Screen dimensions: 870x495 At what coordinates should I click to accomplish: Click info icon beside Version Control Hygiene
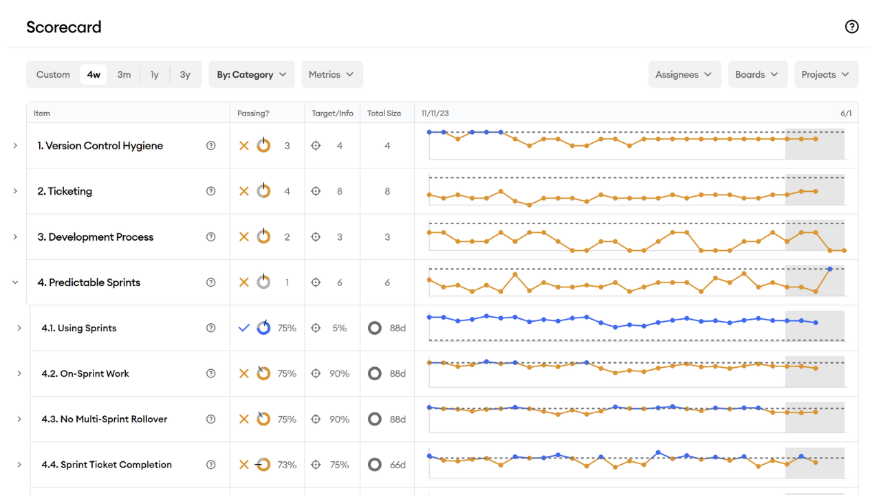tap(211, 146)
